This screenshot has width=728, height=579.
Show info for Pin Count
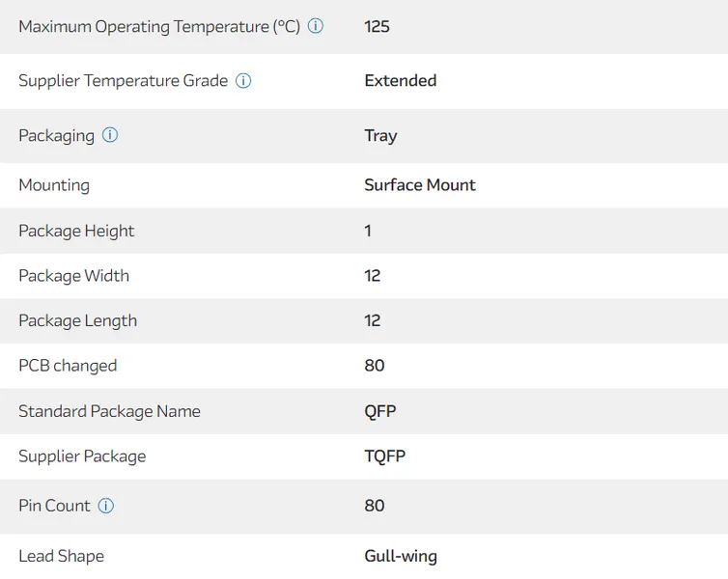tap(106, 506)
